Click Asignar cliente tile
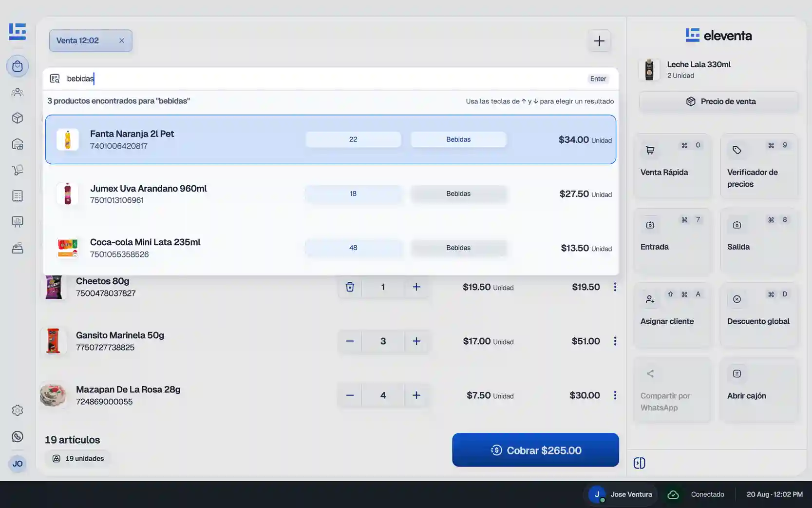Image resolution: width=812 pixels, height=508 pixels. pos(672,315)
